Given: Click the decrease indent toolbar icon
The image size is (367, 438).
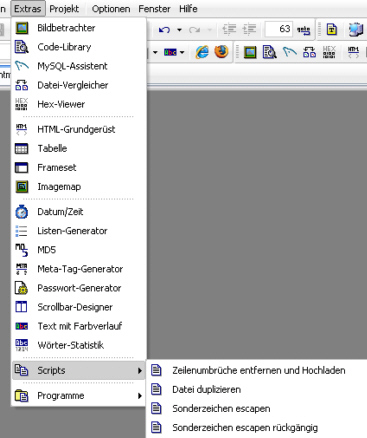Looking at the screenshot, I should coord(229,30).
